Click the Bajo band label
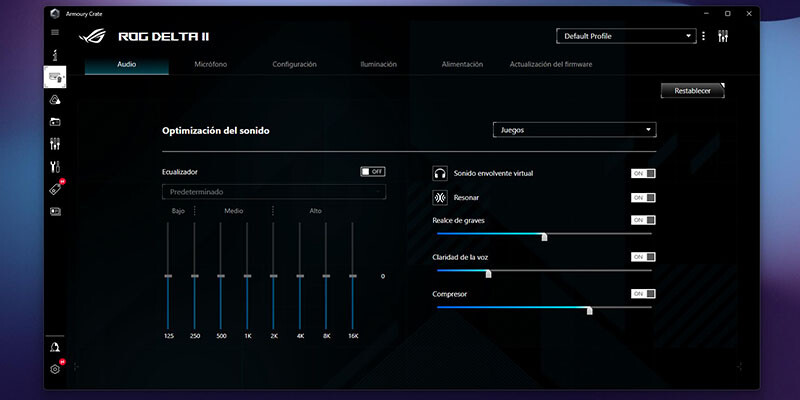This screenshot has width=800, height=400. [178, 211]
